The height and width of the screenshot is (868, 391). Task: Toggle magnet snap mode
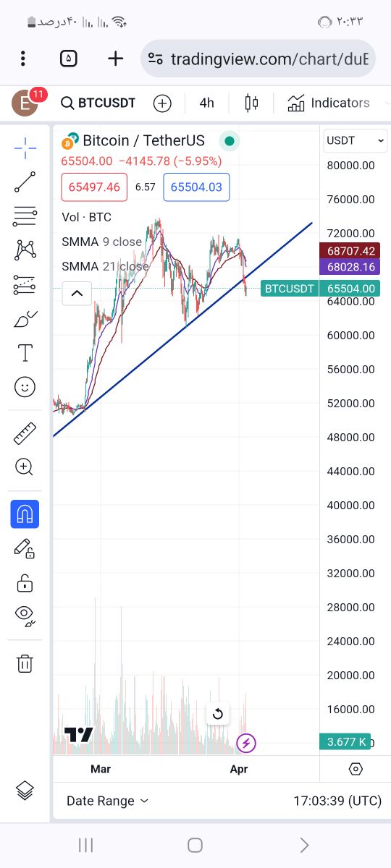25,514
